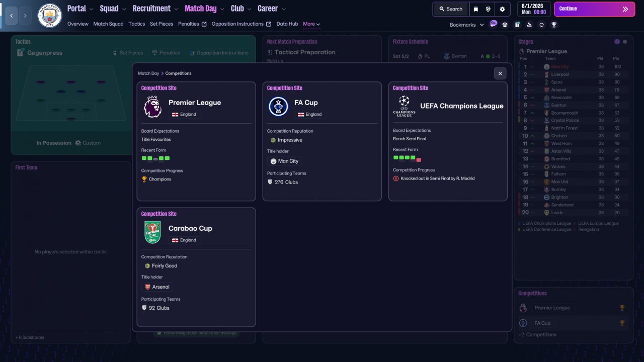Expand the Career menu chevron
Image resolution: width=644 pixels, height=362 pixels.
pos(284,9)
